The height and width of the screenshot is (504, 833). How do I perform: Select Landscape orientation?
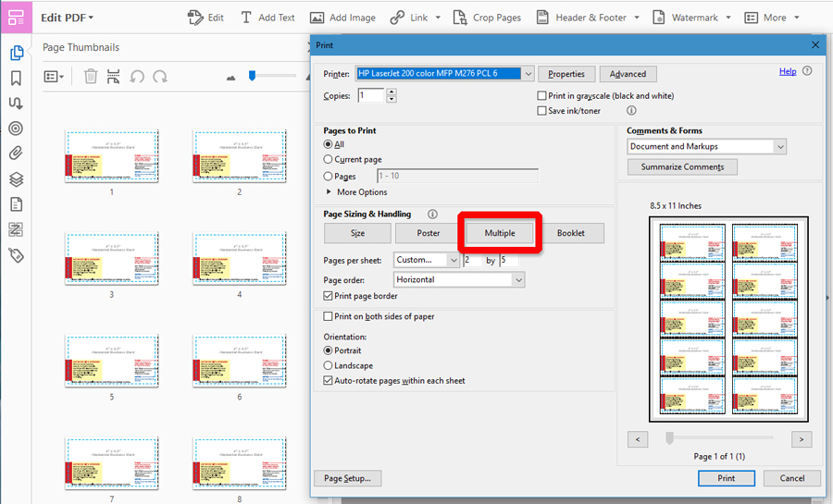pos(329,365)
